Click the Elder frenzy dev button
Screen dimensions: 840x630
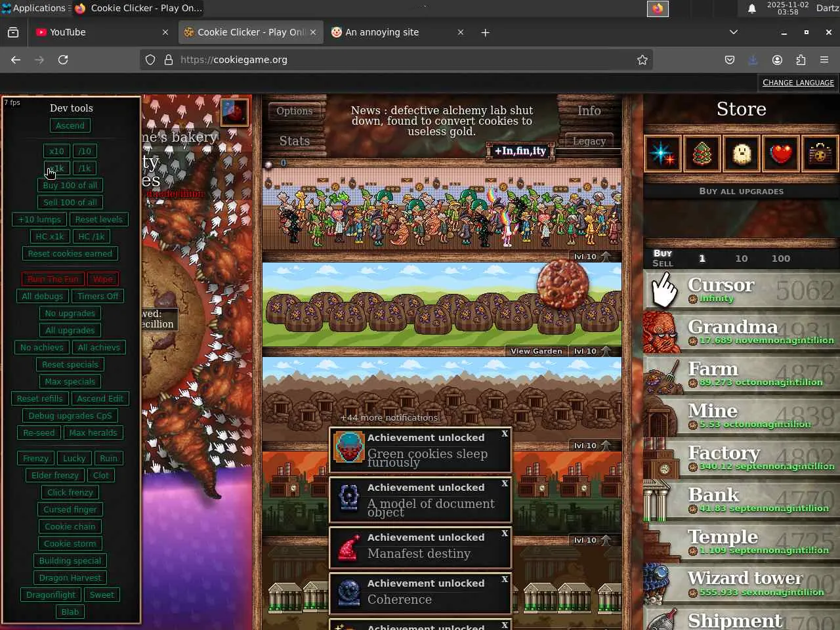55,475
